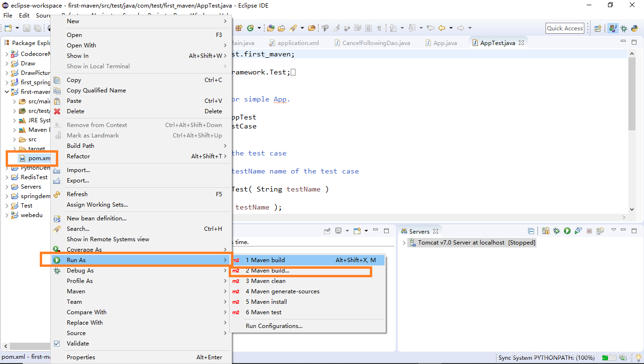The width and height of the screenshot is (644, 364).
Task: Toggle the Validate checkbox in context menu
Action: click(57, 343)
